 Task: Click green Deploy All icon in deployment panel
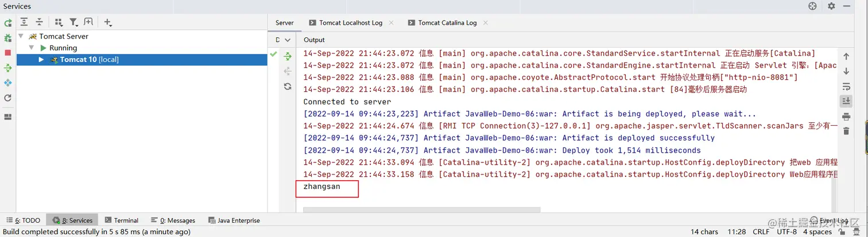288,56
